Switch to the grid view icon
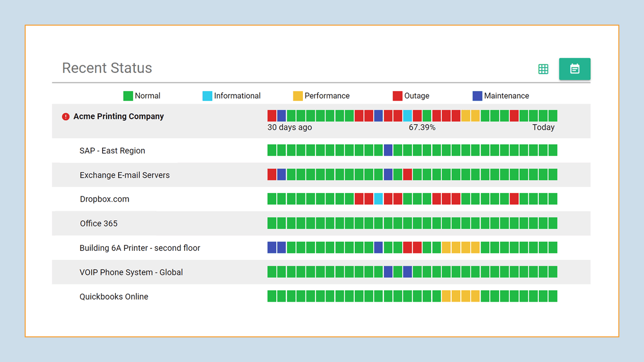This screenshot has width=644, height=362. click(543, 69)
